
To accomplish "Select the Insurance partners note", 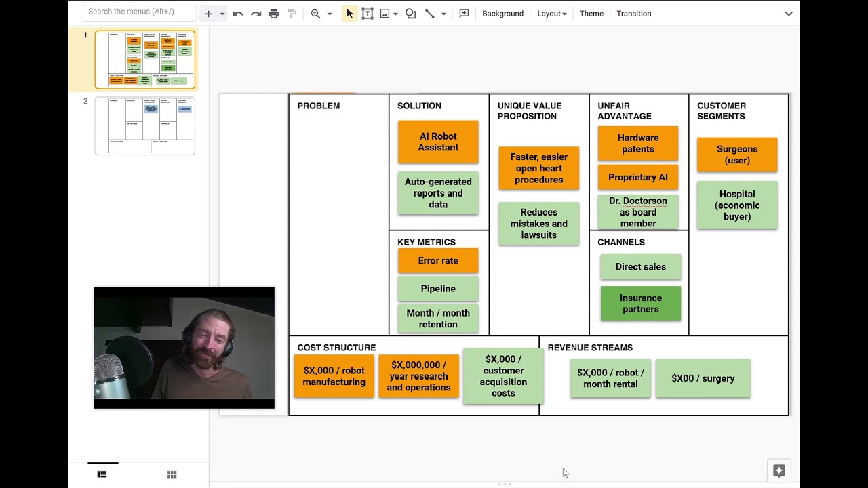I will (x=641, y=304).
